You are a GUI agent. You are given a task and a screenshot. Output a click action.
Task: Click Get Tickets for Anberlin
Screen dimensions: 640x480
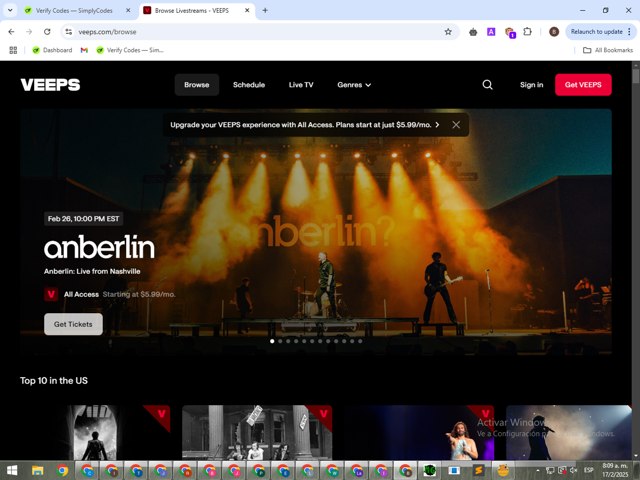pyautogui.click(x=73, y=324)
